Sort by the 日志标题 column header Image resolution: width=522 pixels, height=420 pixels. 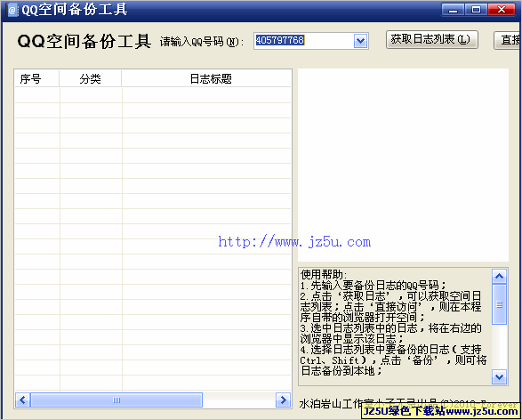click(x=206, y=79)
